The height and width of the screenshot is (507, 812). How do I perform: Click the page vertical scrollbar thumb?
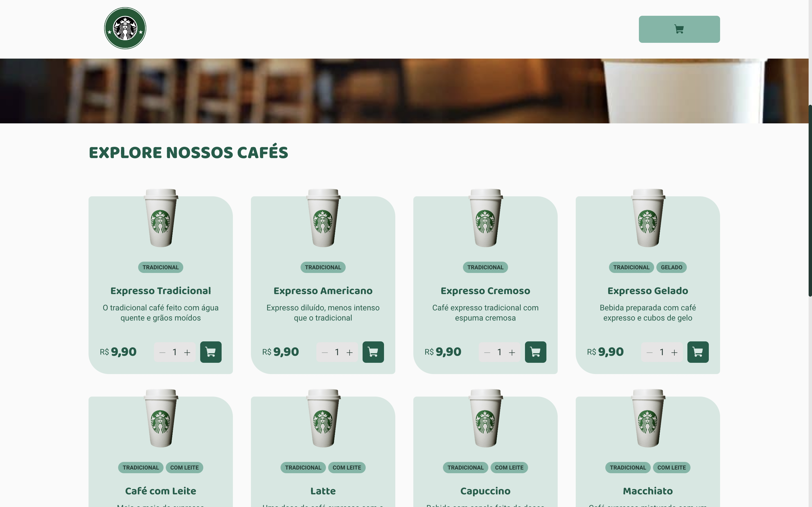(810, 201)
